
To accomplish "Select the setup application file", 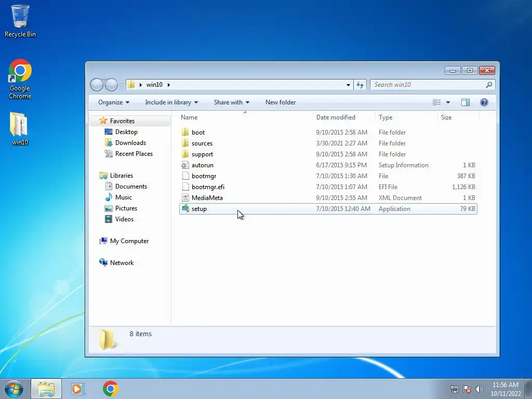I will pos(328,209).
